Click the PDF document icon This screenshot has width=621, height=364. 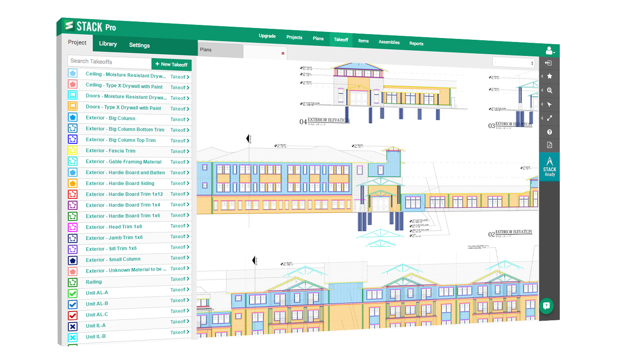550,146
